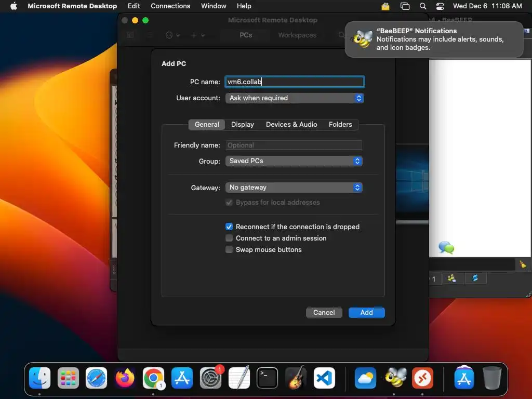Click the Friendly name field
Screen dimensions: 532x399
pos(294,145)
